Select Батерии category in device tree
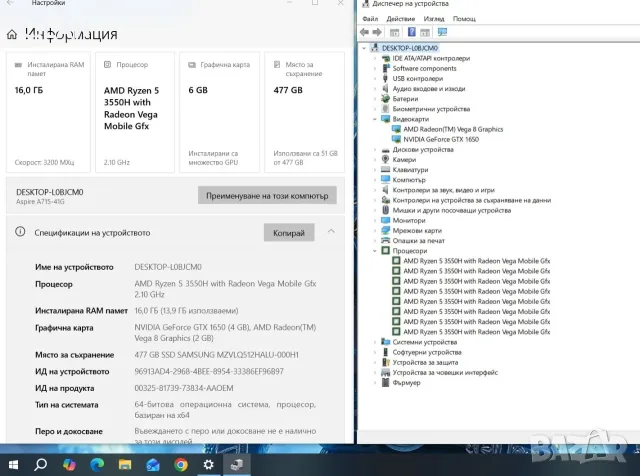The image size is (640, 476). [405, 99]
